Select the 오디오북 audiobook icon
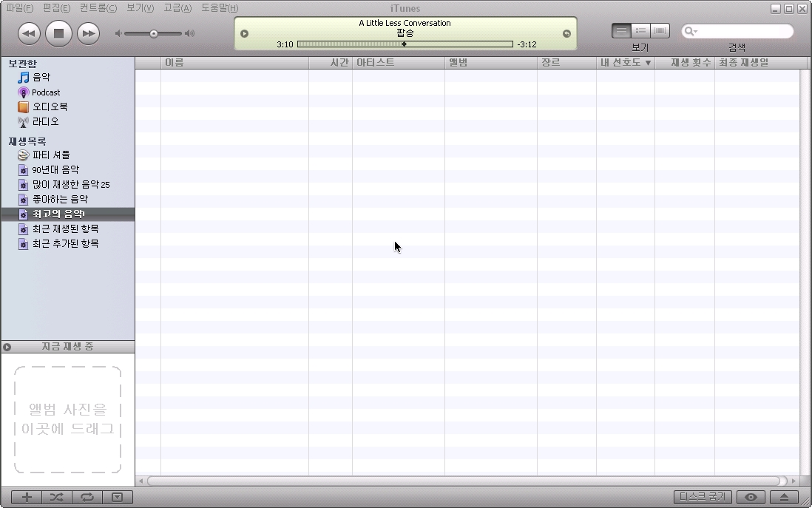The height and width of the screenshot is (508, 812). click(x=24, y=107)
